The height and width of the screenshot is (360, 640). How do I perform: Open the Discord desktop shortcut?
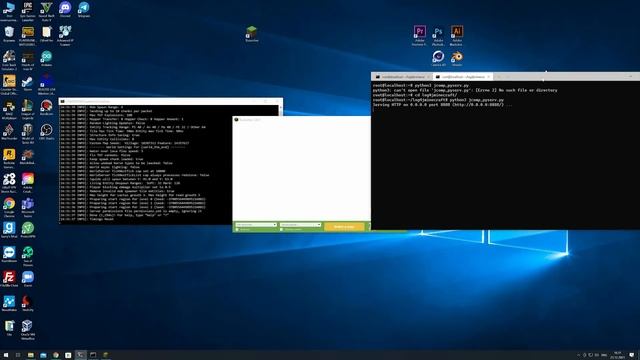[x=65, y=10]
